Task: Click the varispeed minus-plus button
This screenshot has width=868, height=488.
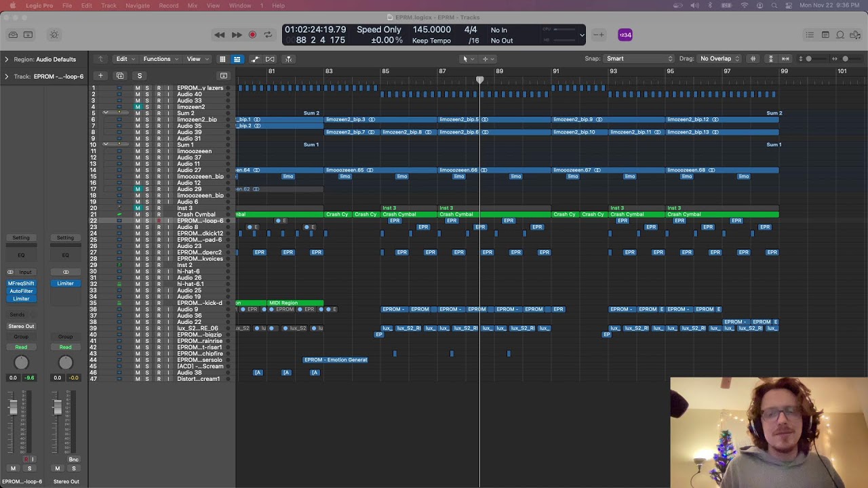Action: click(x=599, y=35)
